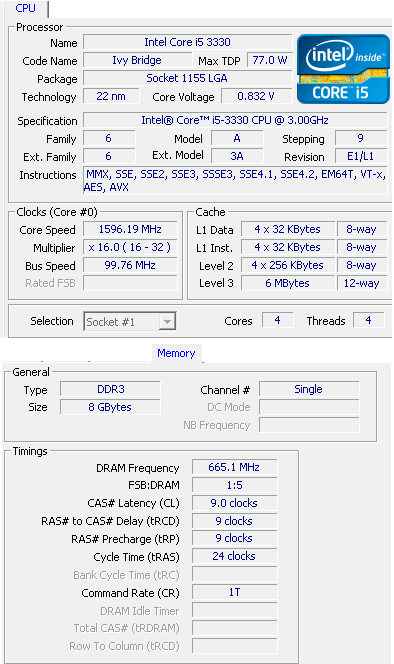Click the Level 3 cache 6 MBytes field
Image resolution: width=394 pixels, height=664 pixels.
click(x=288, y=283)
